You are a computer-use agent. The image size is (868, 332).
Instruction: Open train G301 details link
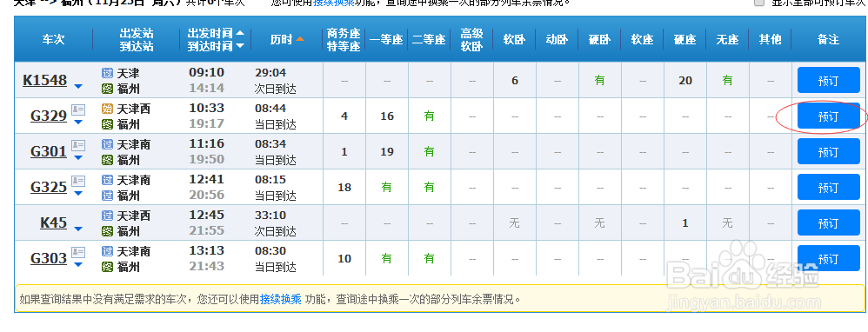click(x=49, y=151)
